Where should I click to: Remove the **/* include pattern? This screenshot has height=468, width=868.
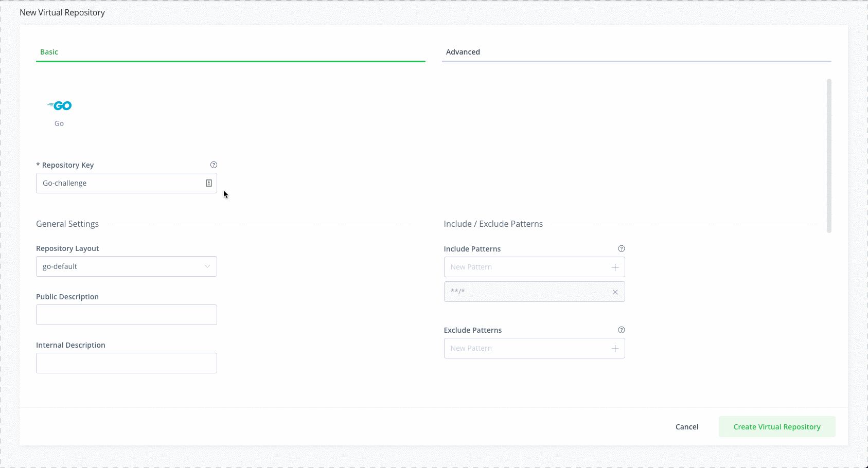tap(615, 292)
